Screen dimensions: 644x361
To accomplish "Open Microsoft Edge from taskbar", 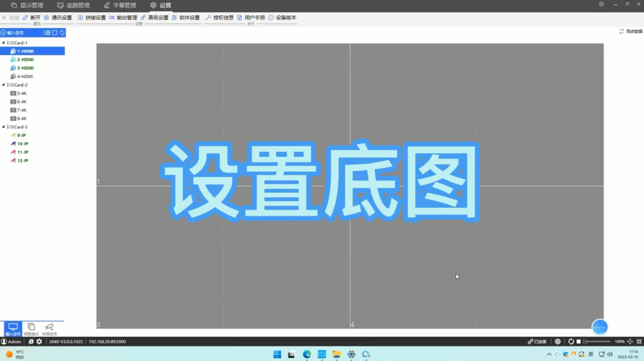I will pos(307,355).
